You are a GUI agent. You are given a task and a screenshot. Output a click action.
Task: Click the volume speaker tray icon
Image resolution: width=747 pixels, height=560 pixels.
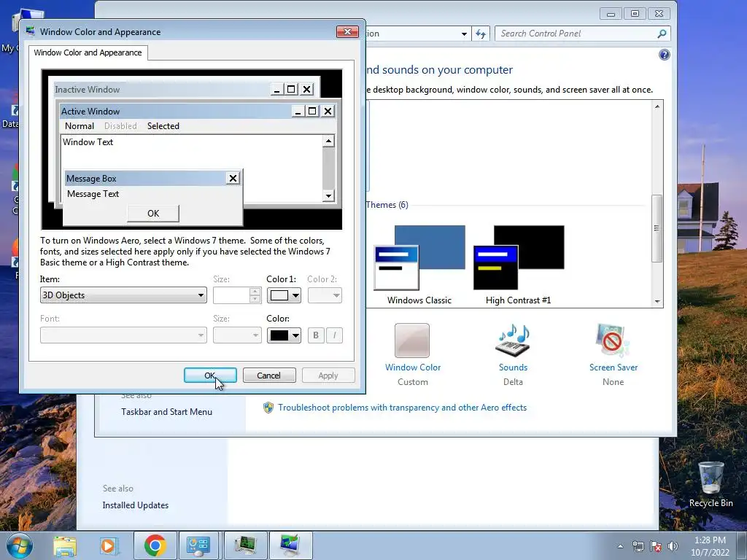coord(673,546)
